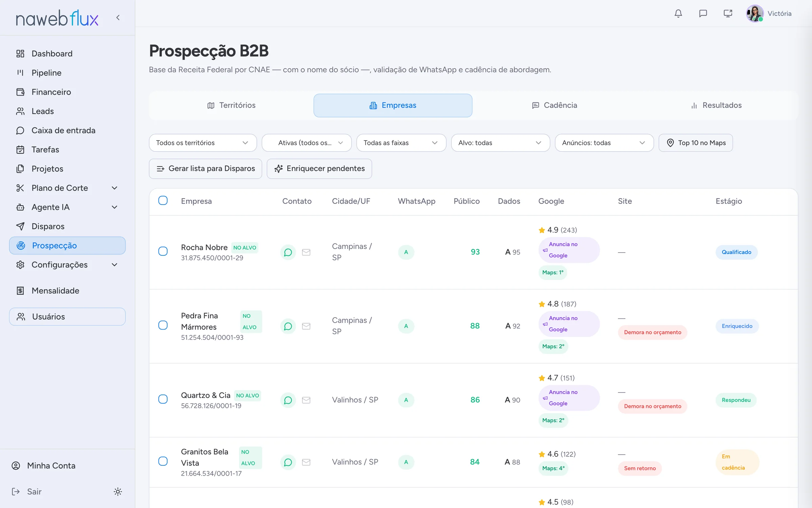
Task: Open the Todas as faixas dropdown
Action: point(401,143)
